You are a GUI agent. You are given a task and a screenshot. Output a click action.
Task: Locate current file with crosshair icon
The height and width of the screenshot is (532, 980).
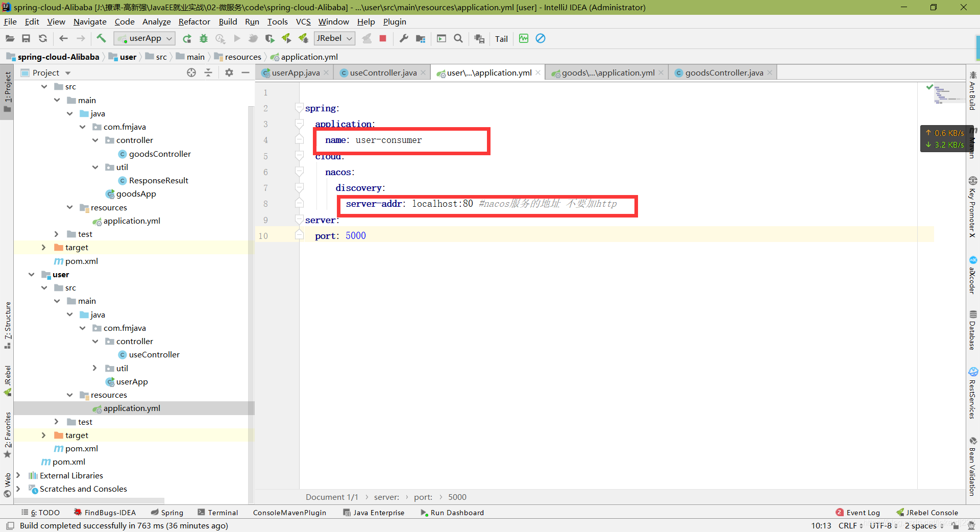[191, 72]
